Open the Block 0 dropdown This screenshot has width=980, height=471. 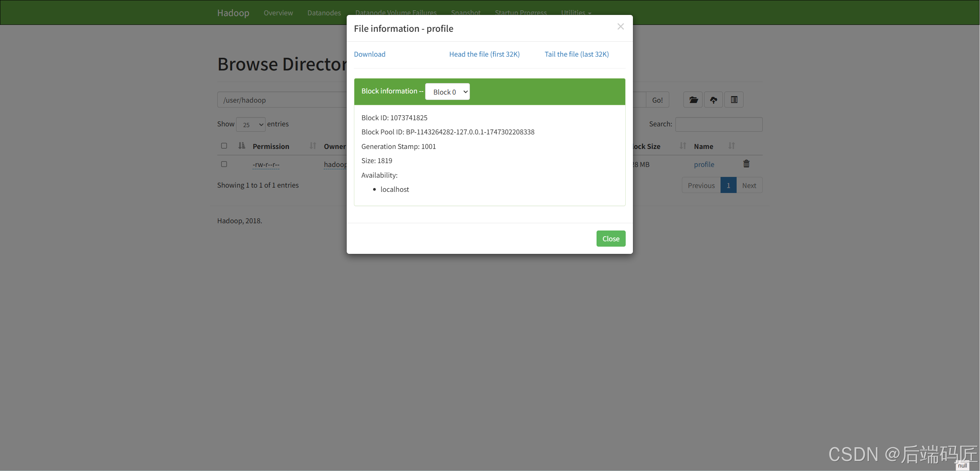click(x=447, y=92)
